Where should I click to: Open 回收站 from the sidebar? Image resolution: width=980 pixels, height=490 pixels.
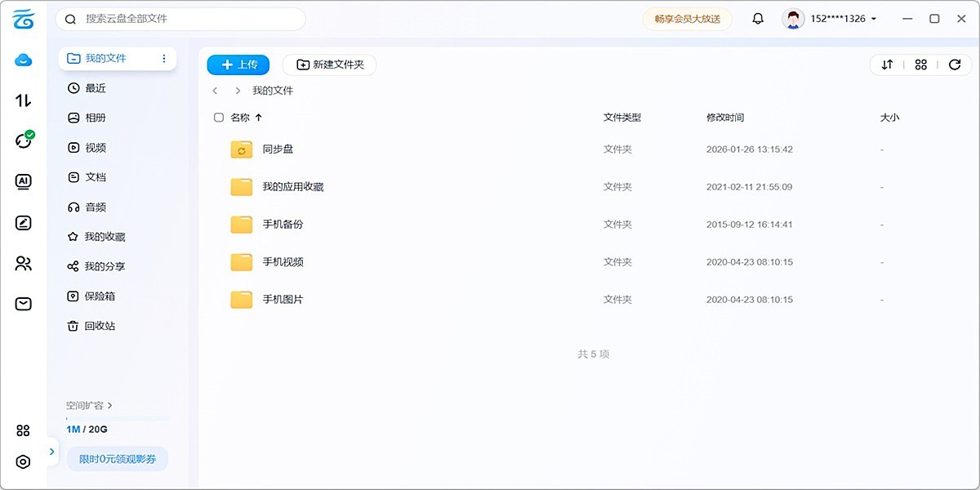point(92,325)
